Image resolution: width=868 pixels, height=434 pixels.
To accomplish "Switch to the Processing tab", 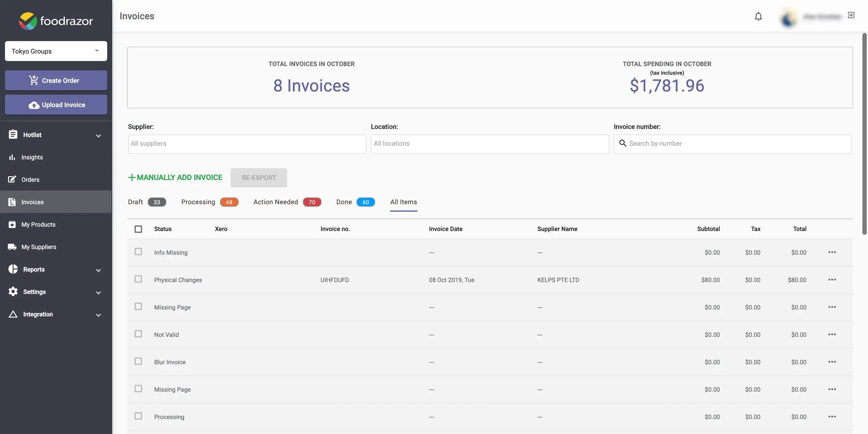I will [210, 202].
